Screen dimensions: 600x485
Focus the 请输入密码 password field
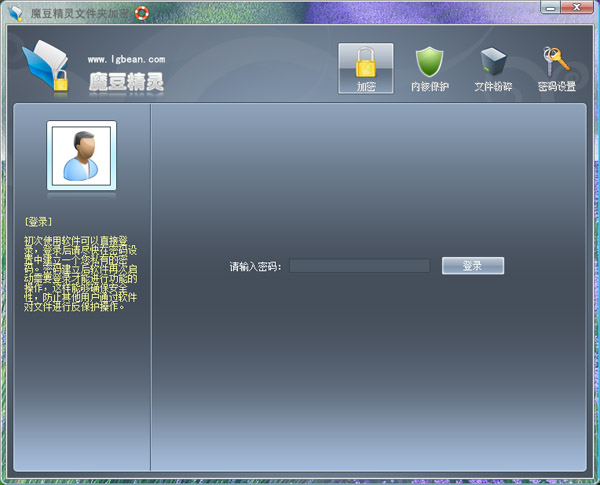point(359,266)
